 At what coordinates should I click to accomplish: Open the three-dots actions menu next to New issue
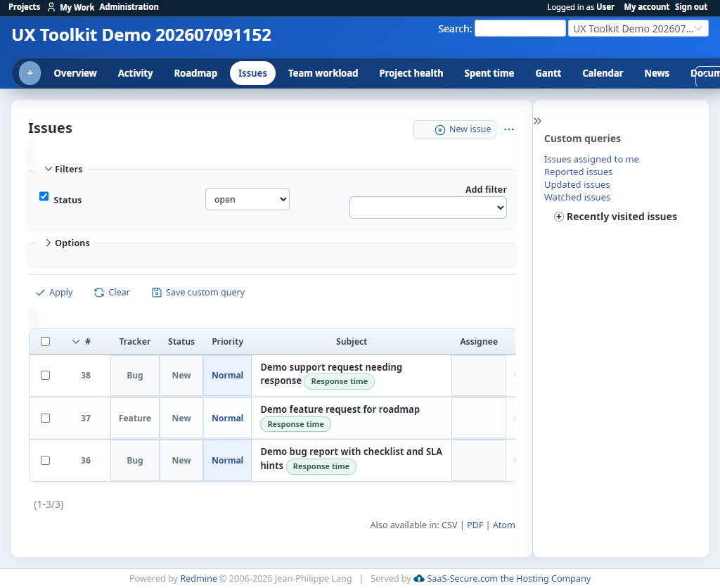click(509, 129)
